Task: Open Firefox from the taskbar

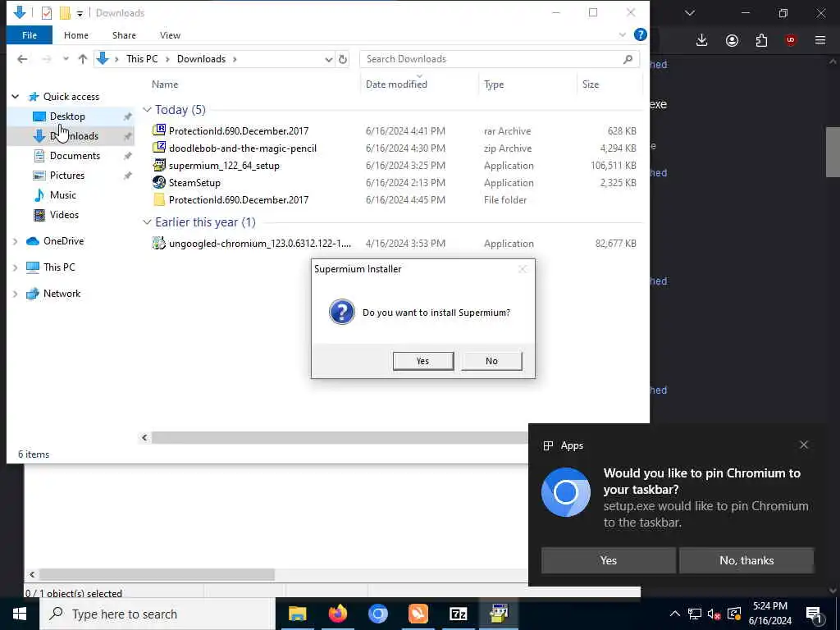Action: (337, 614)
